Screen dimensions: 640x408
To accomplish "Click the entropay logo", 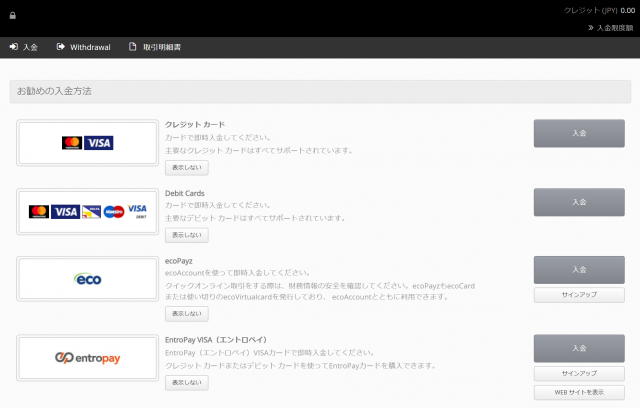I will [x=88, y=357].
